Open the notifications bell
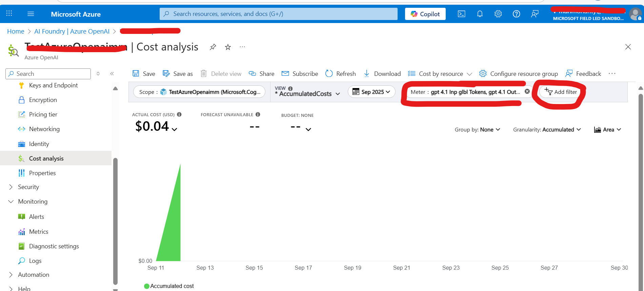 [x=480, y=14]
